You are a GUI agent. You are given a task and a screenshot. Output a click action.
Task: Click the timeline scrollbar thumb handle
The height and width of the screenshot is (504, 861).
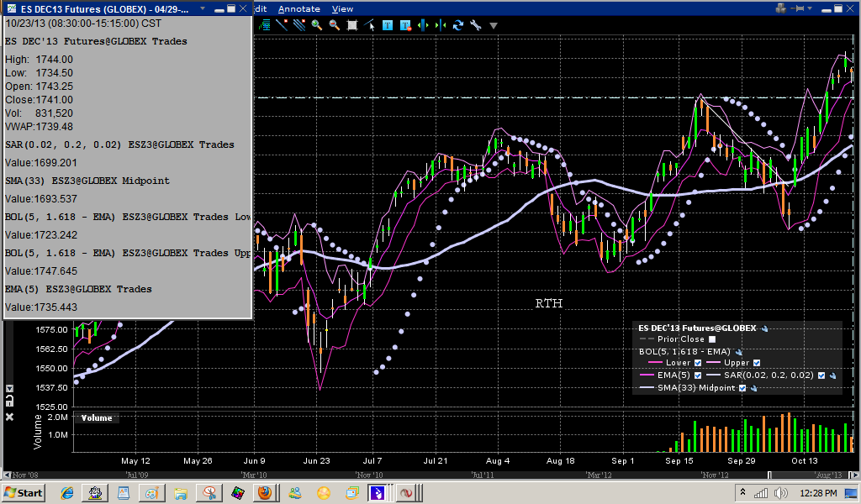coord(769,475)
